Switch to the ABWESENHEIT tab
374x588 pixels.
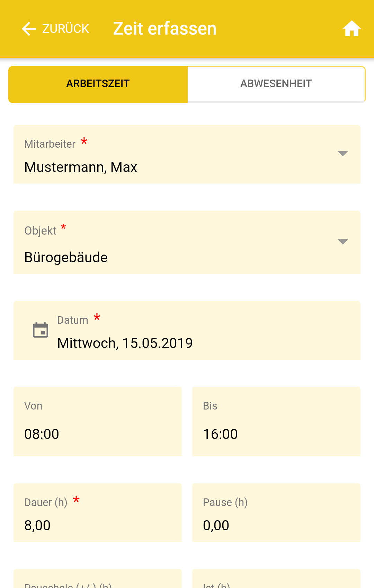point(276,84)
